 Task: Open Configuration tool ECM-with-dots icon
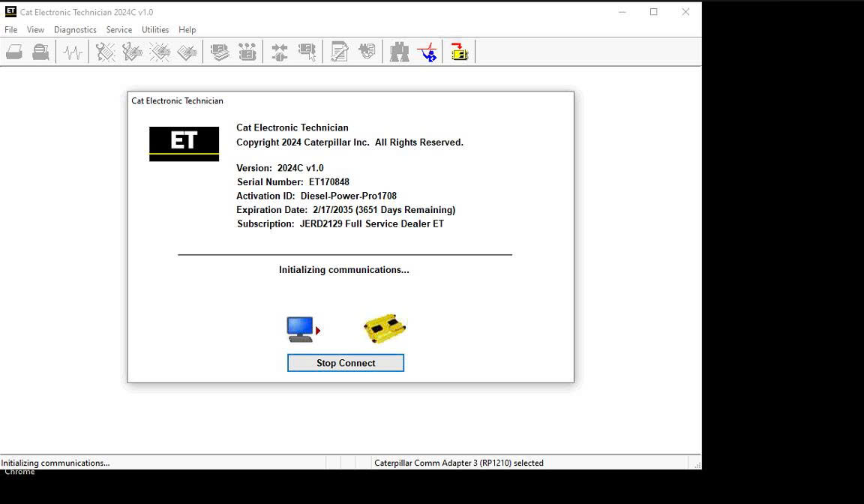pyautogui.click(x=247, y=52)
